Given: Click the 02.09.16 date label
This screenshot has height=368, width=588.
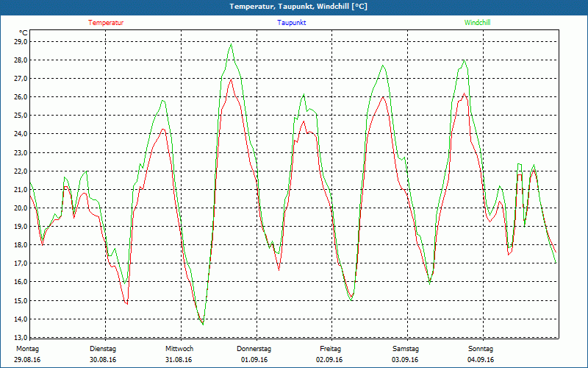Looking at the screenshot, I should pyautogui.click(x=329, y=360).
